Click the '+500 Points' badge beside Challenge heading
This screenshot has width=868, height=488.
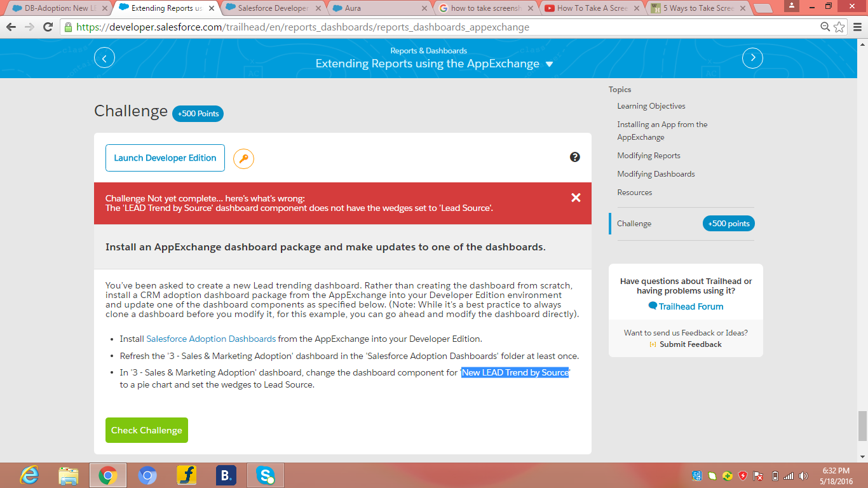click(x=198, y=114)
